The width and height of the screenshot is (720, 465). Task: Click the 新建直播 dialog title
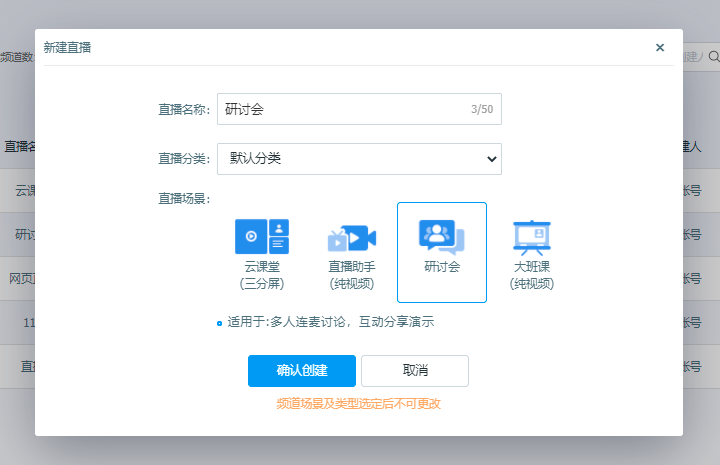(x=68, y=47)
